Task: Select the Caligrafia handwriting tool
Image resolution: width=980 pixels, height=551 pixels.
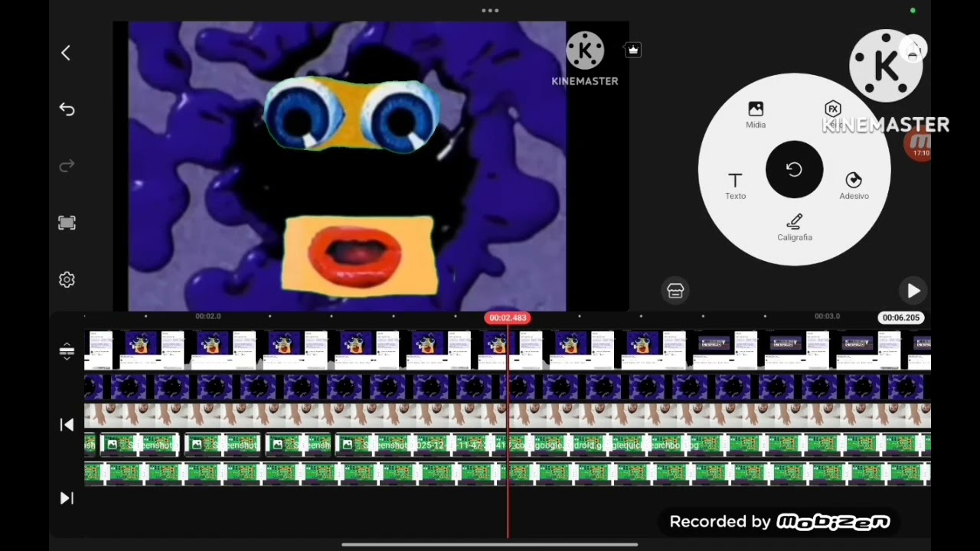Action: pos(795,228)
